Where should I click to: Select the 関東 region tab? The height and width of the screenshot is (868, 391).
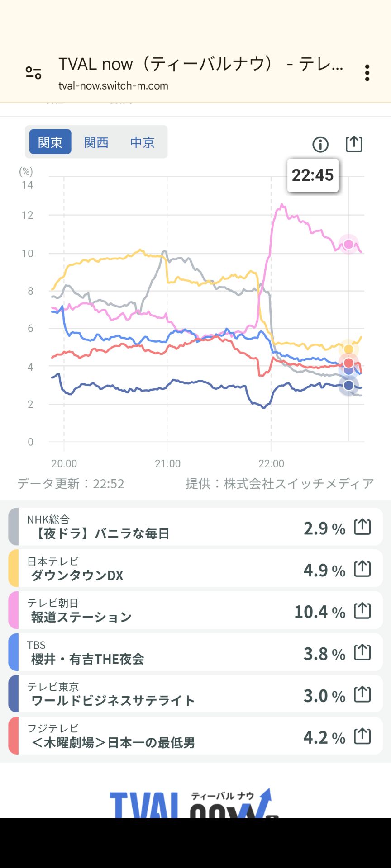50,142
